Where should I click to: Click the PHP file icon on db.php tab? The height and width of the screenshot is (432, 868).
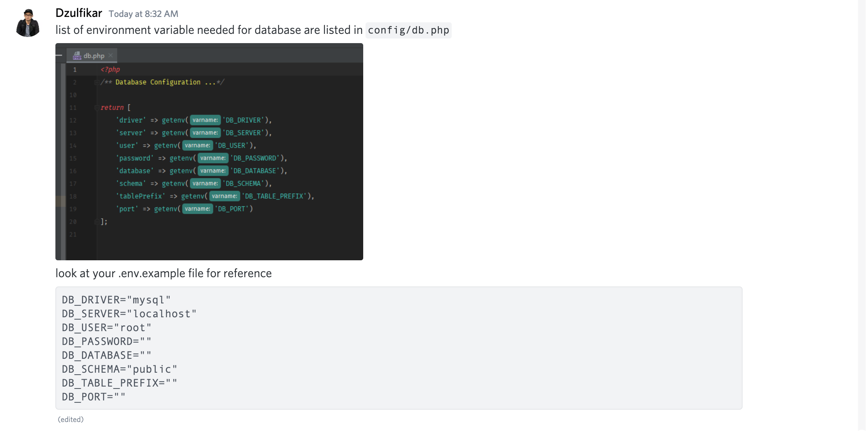pos(77,56)
